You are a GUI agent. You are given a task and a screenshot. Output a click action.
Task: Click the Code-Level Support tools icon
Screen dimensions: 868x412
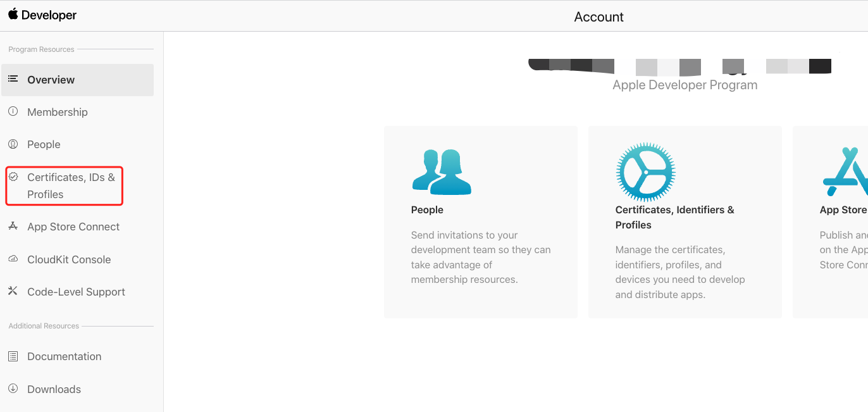pos(13,291)
